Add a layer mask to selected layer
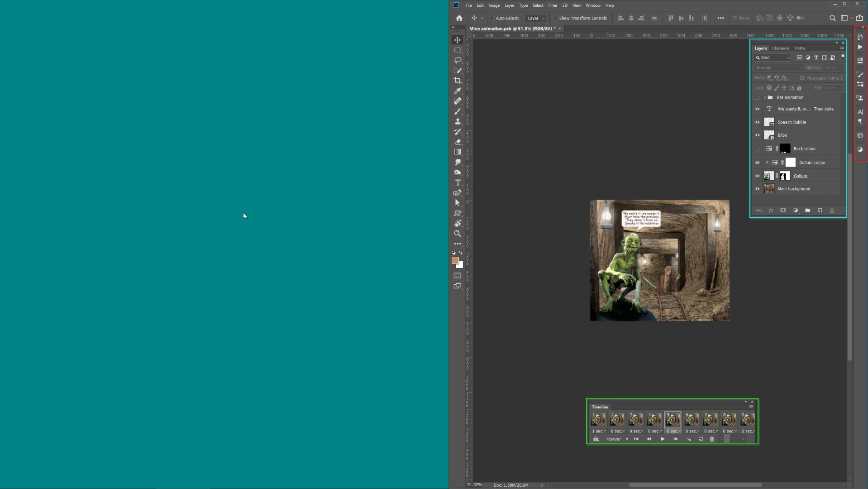 point(783,211)
